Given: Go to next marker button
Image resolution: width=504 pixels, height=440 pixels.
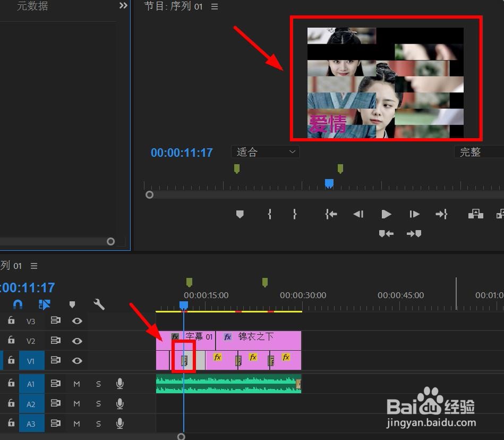Looking at the screenshot, I should [x=414, y=233].
